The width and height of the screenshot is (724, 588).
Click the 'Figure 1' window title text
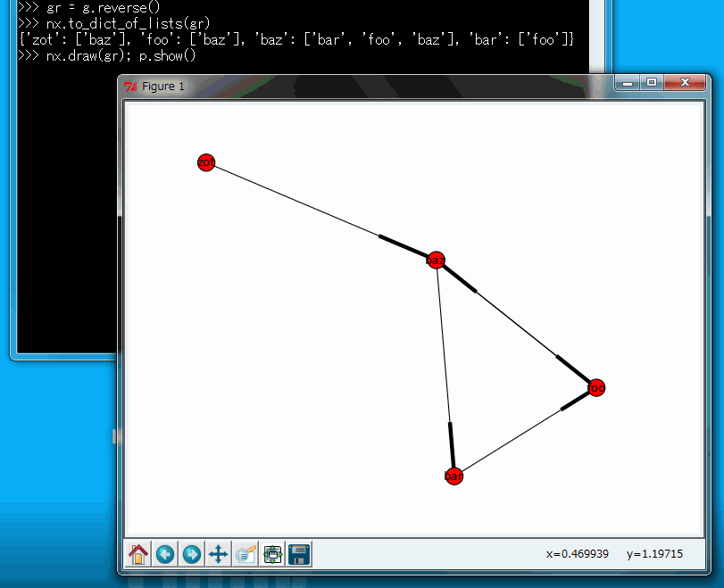(163, 87)
